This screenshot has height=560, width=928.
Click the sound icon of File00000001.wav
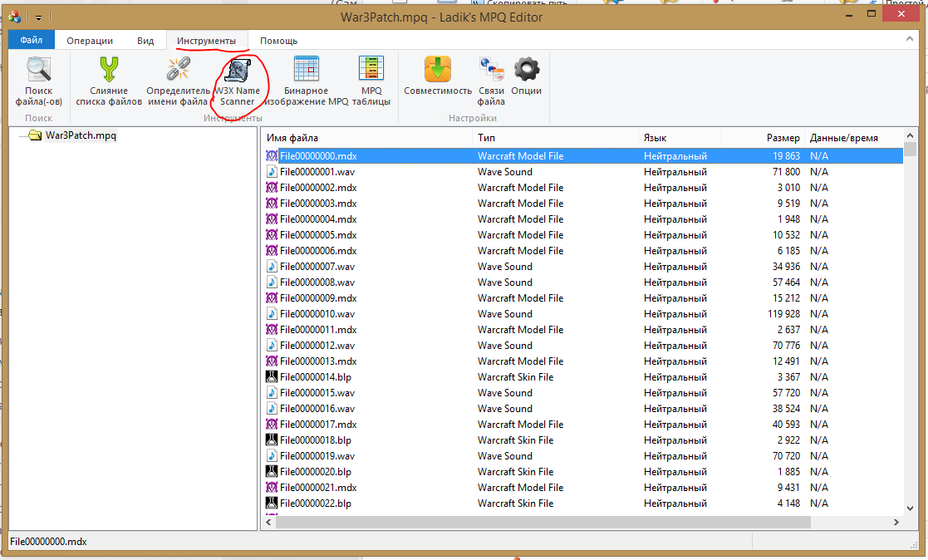[x=272, y=172]
